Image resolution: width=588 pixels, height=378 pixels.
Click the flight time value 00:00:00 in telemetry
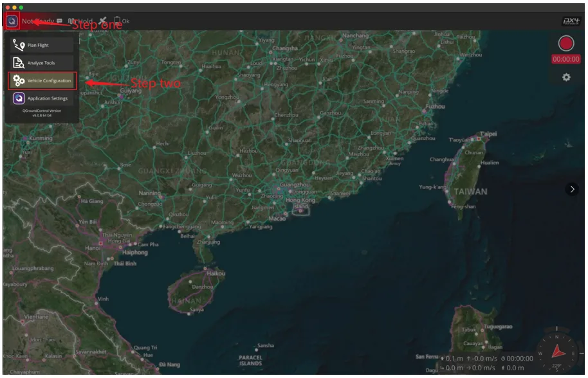pyautogui.click(x=520, y=359)
